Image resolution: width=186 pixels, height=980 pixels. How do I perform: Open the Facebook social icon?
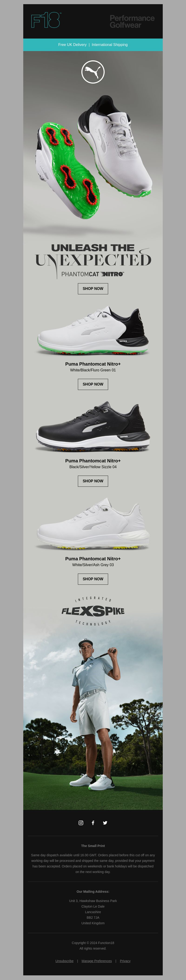pyautogui.click(x=93, y=823)
